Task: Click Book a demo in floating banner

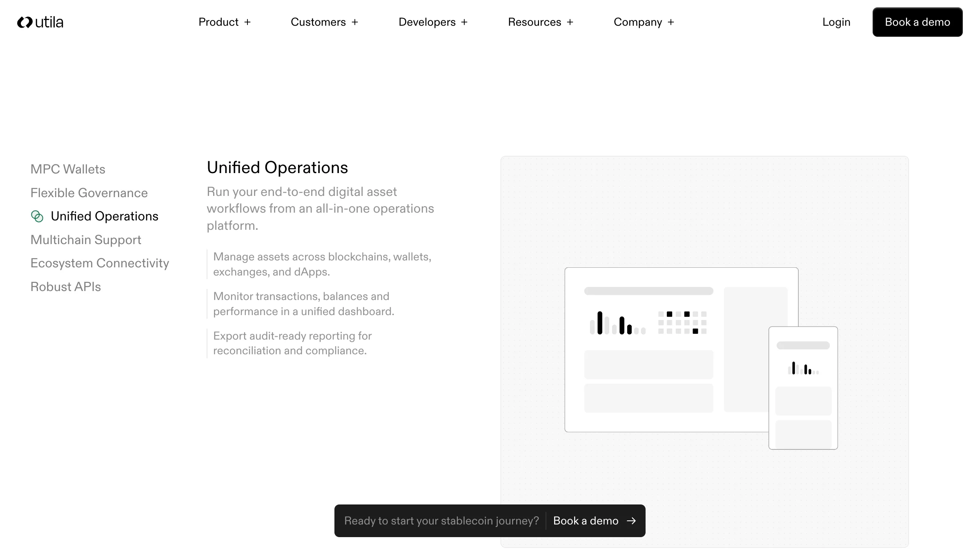Action: [586, 521]
